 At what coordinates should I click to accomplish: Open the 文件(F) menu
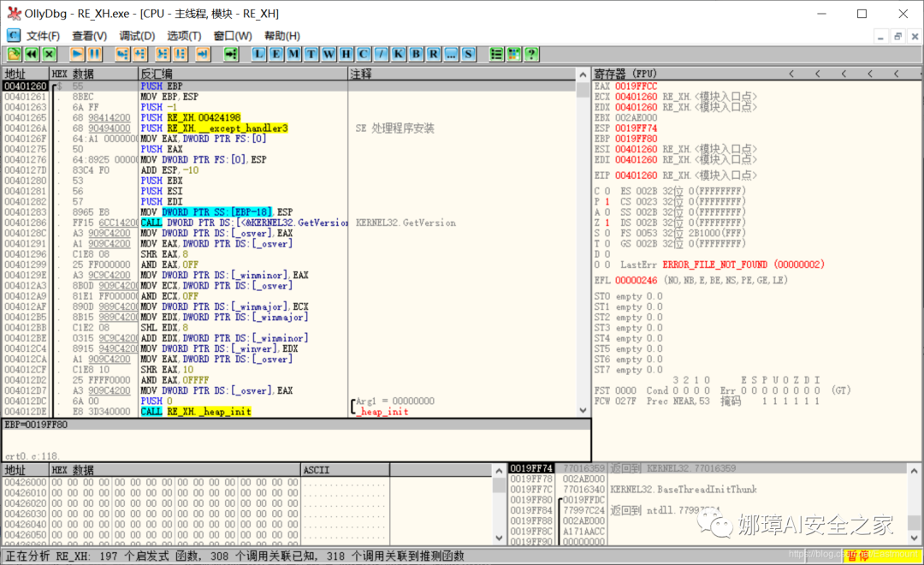[x=43, y=36]
